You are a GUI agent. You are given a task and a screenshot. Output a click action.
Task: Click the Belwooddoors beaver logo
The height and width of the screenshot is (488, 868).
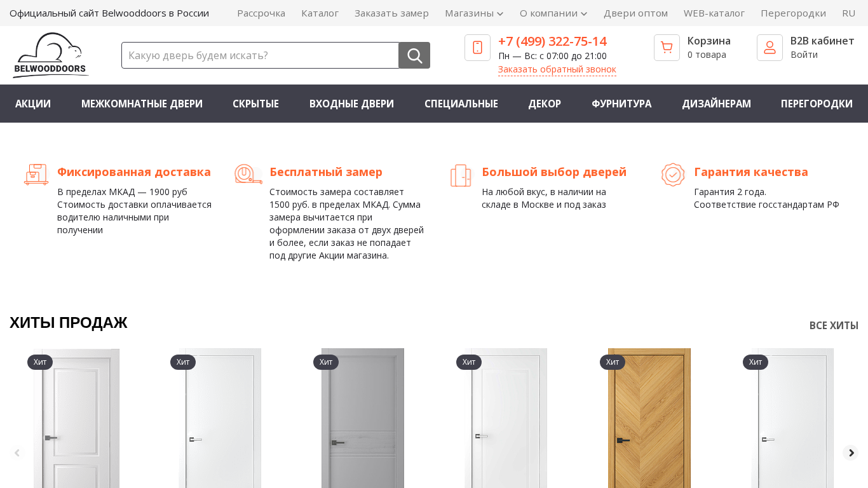click(x=50, y=55)
